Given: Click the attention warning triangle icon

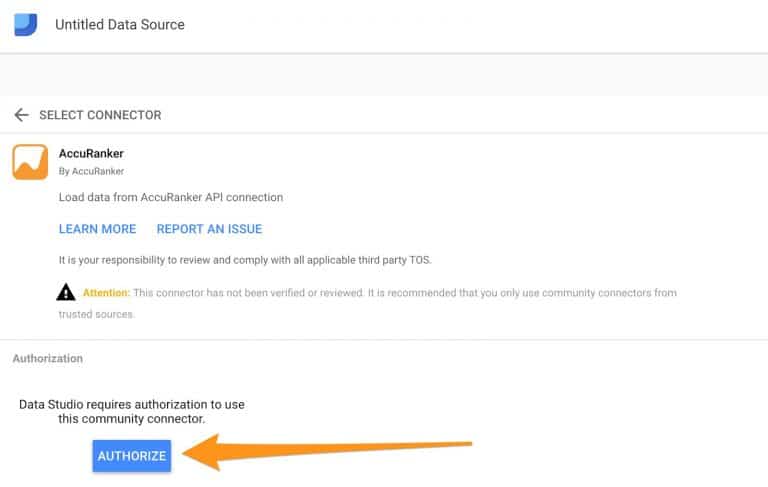Looking at the screenshot, I should click(66, 292).
